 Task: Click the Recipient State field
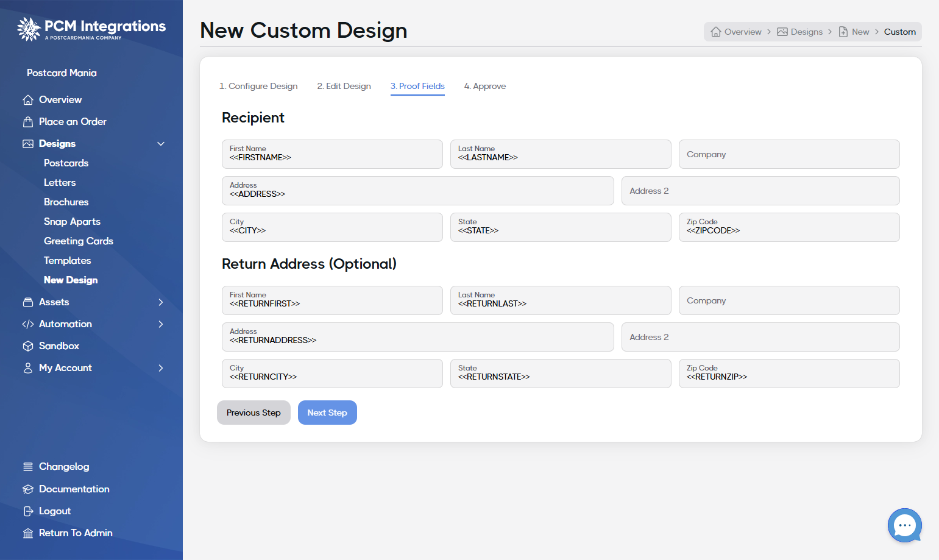tap(561, 227)
